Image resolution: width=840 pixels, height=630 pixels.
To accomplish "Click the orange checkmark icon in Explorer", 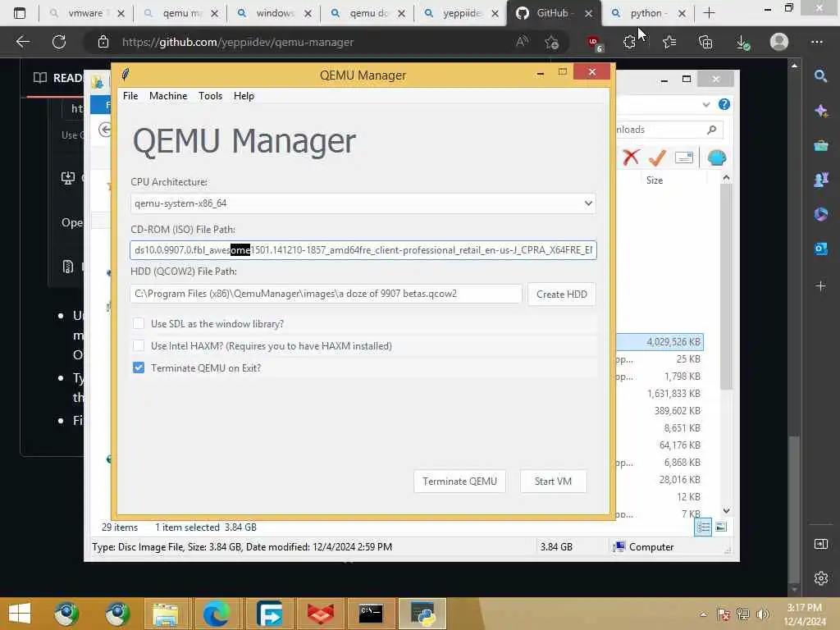I will [x=657, y=157].
